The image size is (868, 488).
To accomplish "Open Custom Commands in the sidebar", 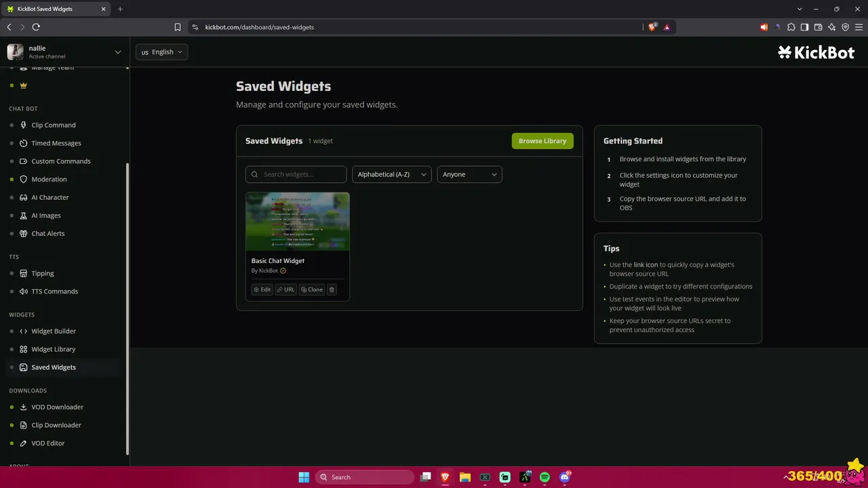I will click(x=61, y=161).
